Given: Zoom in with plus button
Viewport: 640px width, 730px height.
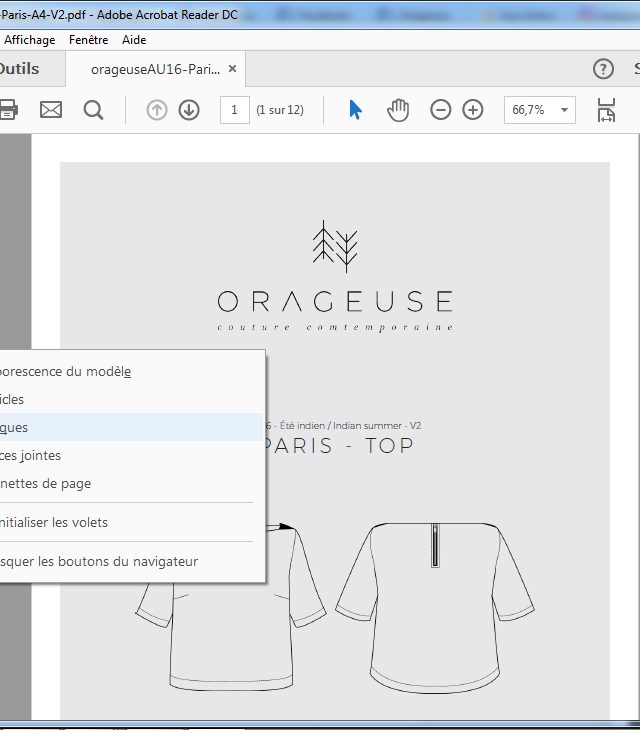Looking at the screenshot, I should coord(473,110).
